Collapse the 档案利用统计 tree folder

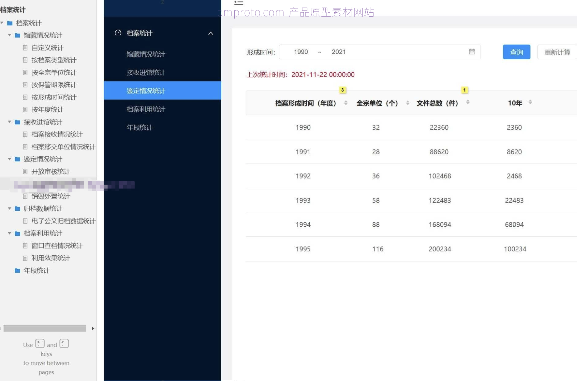click(x=9, y=233)
